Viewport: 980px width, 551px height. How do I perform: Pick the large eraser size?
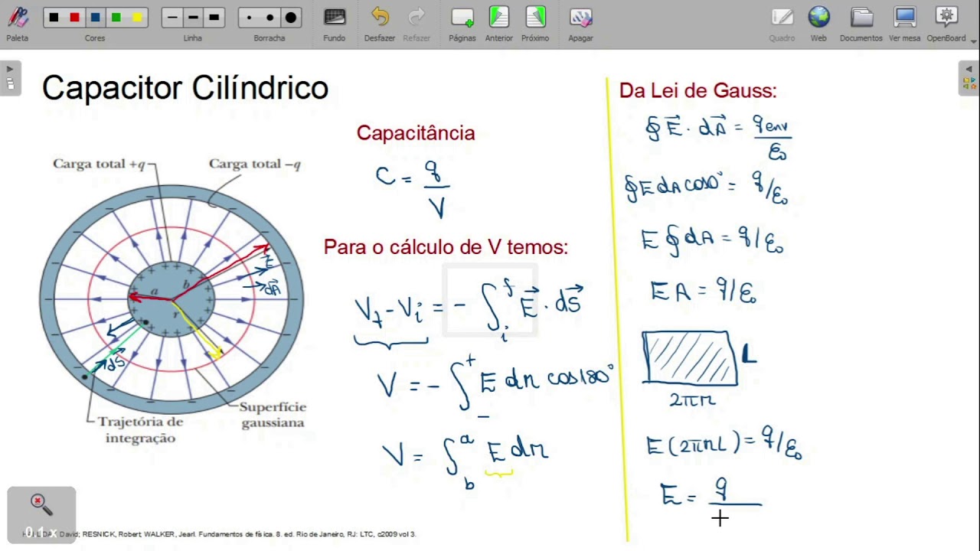tap(290, 18)
